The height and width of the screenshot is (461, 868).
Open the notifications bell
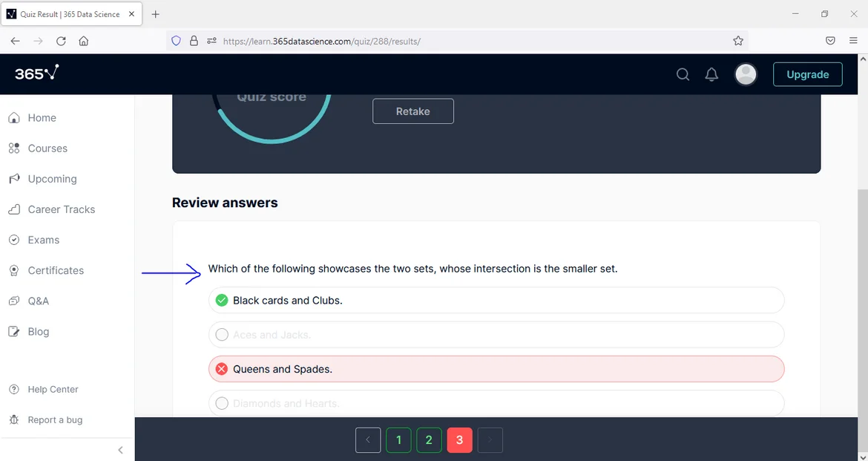coord(711,74)
